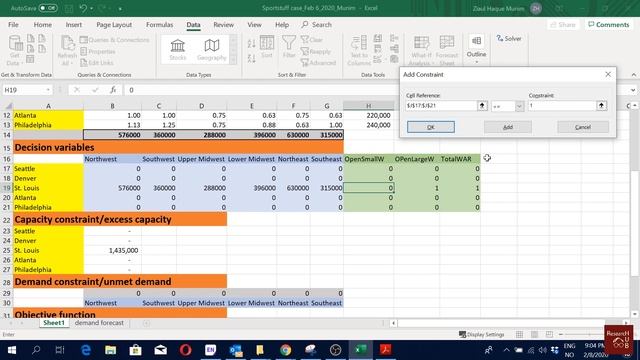Go to the Page Layout tab
640x360 pixels.
point(114,25)
